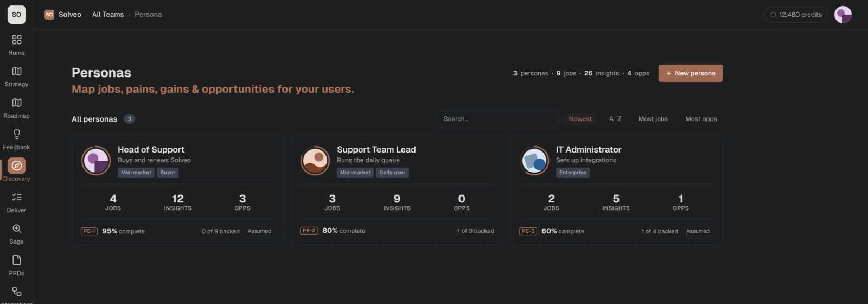868x304 pixels.
Task: Click the PE-1 identifier badge
Action: 90,231
